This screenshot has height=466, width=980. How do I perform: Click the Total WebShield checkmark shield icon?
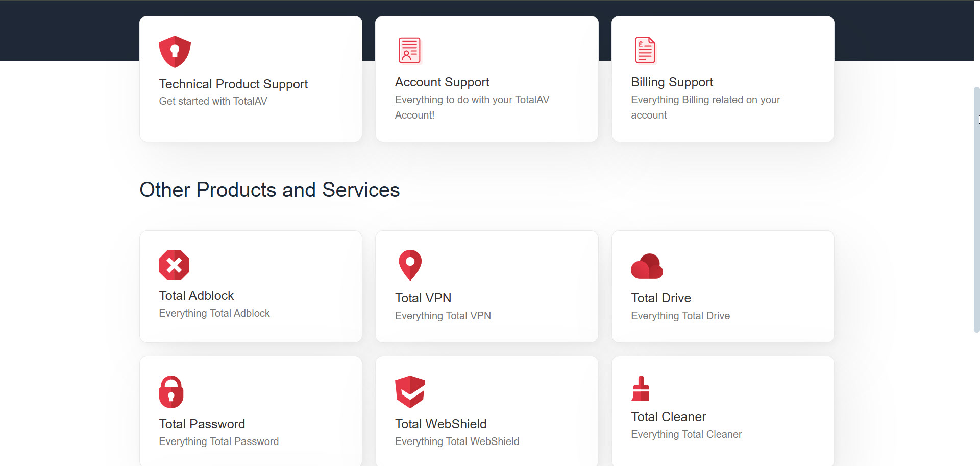(410, 392)
